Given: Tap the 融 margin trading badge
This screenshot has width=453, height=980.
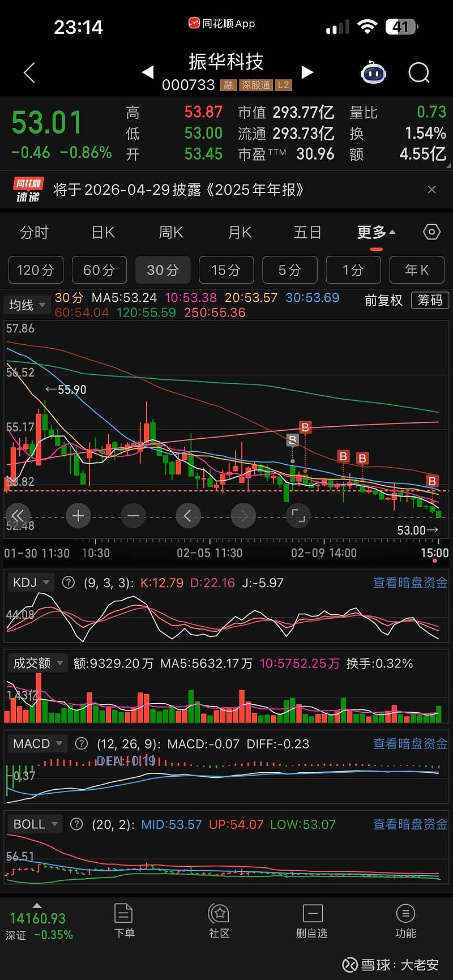Looking at the screenshot, I should 228,85.
